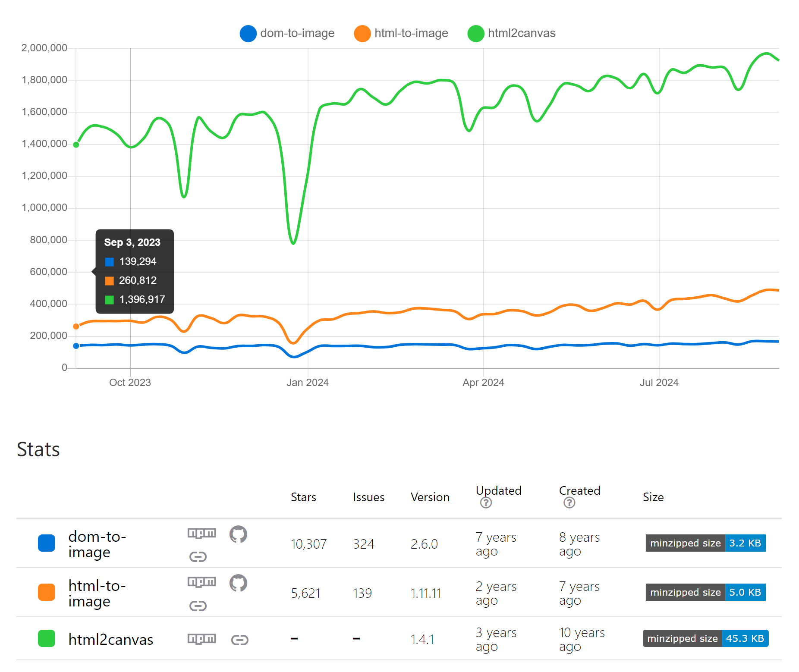Click html2canvas package name in table

click(x=111, y=640)
